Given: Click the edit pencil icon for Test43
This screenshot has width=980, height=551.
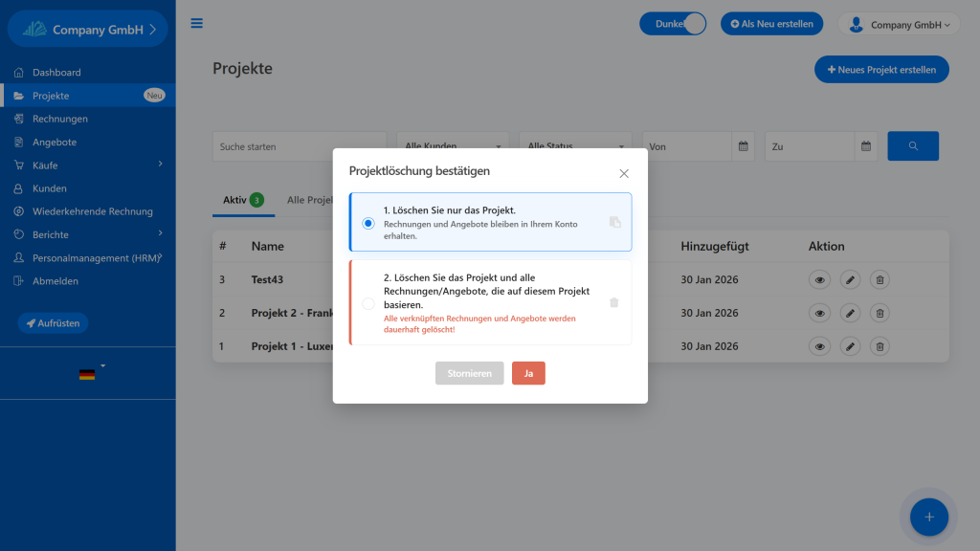Looking at the screenshot, I should 850,279.
